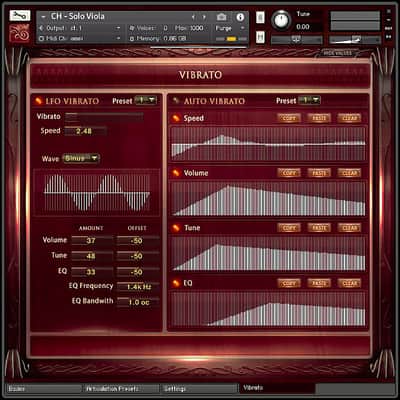
Task: Toggle the Auto Vibrato Speed power button
Action: (176, 118)
